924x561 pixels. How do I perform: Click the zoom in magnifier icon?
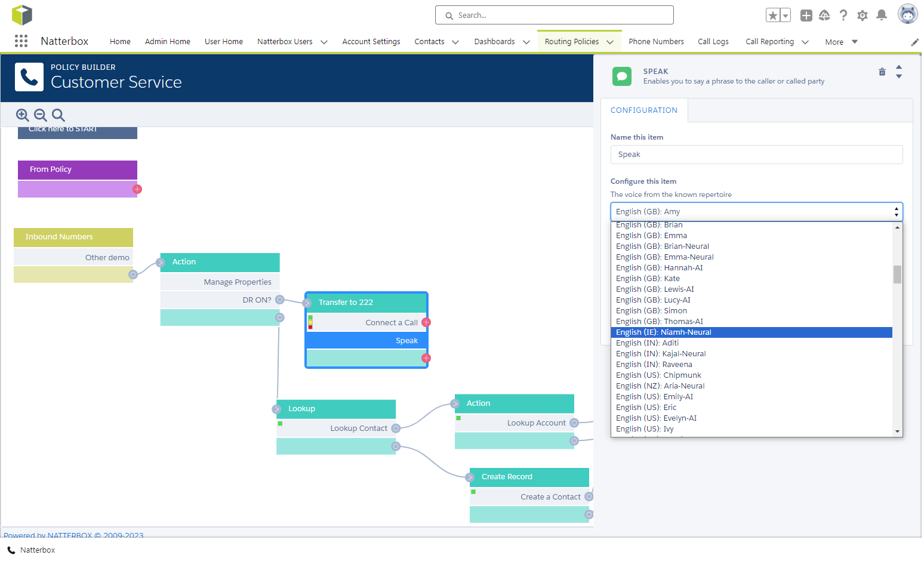pos(23,115)
